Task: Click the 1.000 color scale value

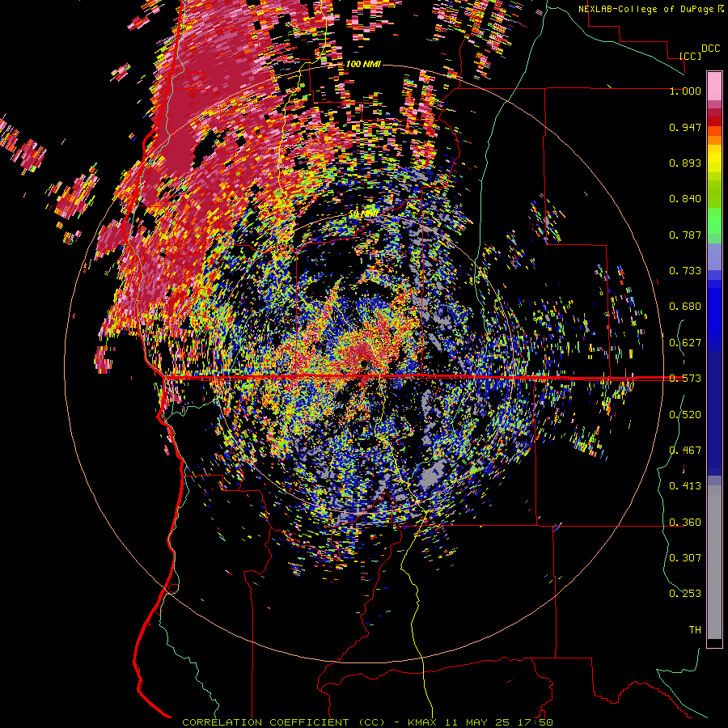Action: pos(685,91)
